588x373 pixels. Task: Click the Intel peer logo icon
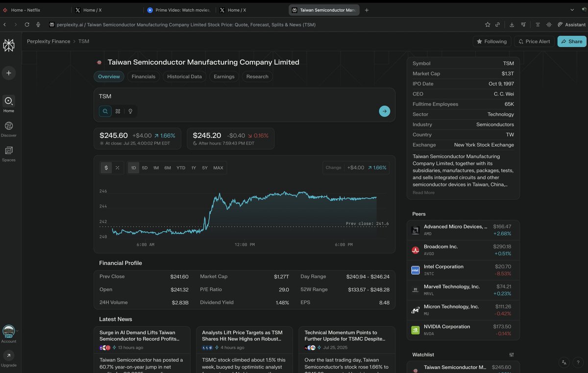[x=416, y=270]
